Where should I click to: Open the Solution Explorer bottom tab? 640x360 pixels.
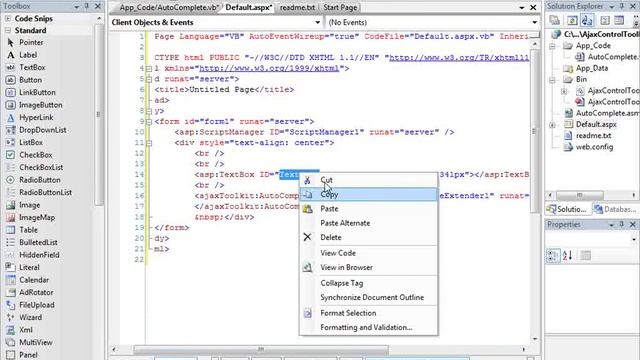(568, 209)
